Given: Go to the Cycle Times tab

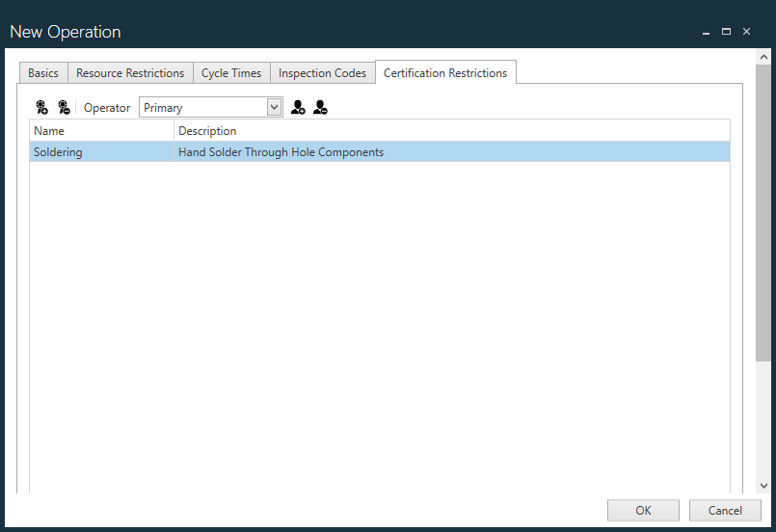Looking at the screenshot, I should point(231,73).
